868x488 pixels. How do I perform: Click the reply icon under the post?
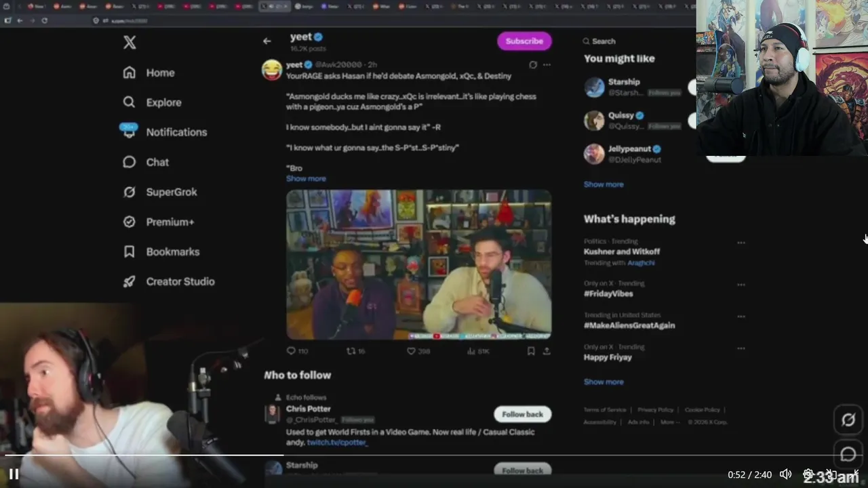(x=292, y=351)
